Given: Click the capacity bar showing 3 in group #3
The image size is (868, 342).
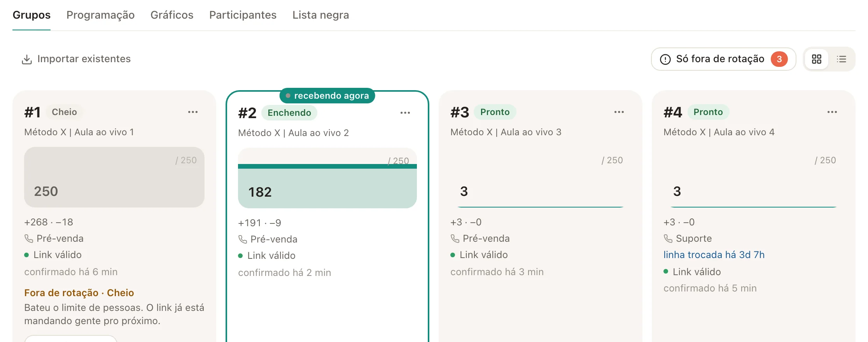Looking at the screenshot, I should (x=541, y=177).
